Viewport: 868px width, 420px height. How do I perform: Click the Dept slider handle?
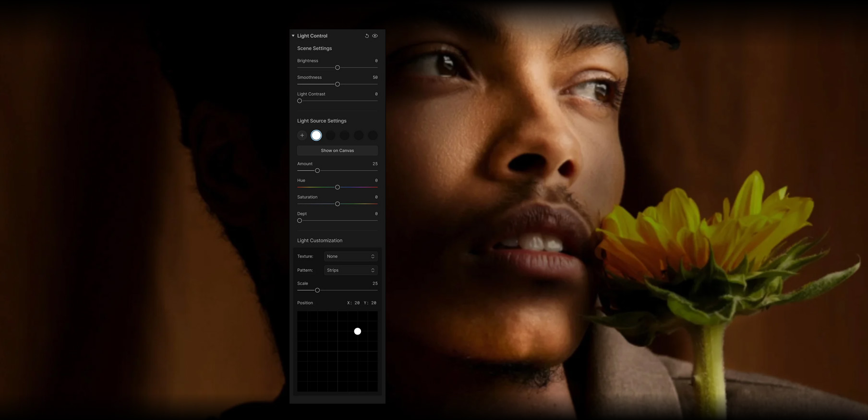(x=300, y=221)
